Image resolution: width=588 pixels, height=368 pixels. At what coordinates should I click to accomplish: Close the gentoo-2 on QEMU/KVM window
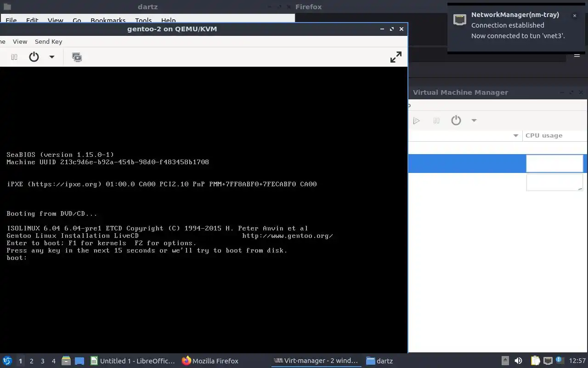point(401,29)
